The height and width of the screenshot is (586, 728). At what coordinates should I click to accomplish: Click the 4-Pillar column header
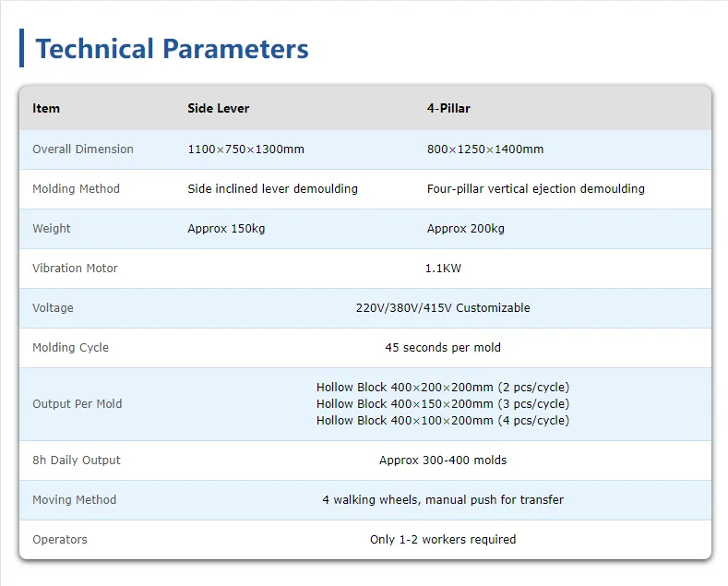[x=448, y=108]
